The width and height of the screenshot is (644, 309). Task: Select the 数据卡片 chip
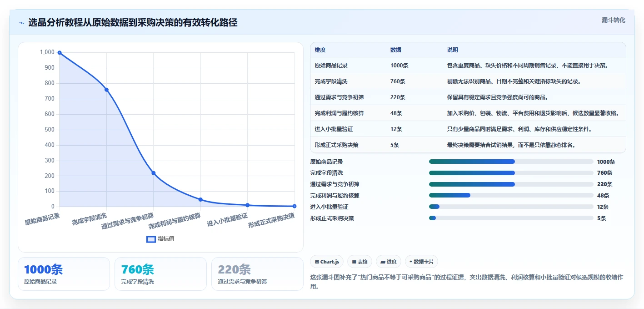click(x=421, y=262)
